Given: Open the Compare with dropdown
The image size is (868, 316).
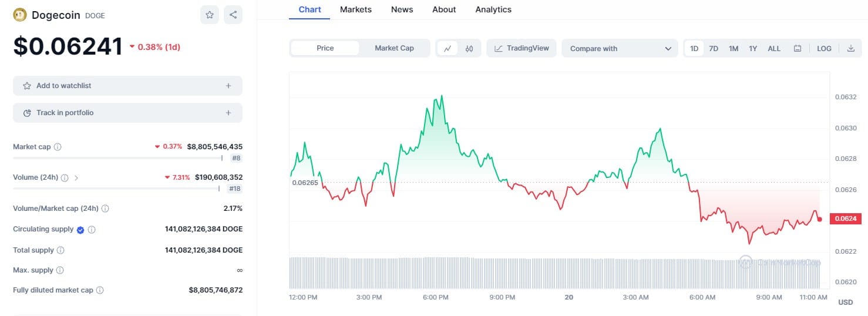Looking at the screenshot, I should pos(620,49).
